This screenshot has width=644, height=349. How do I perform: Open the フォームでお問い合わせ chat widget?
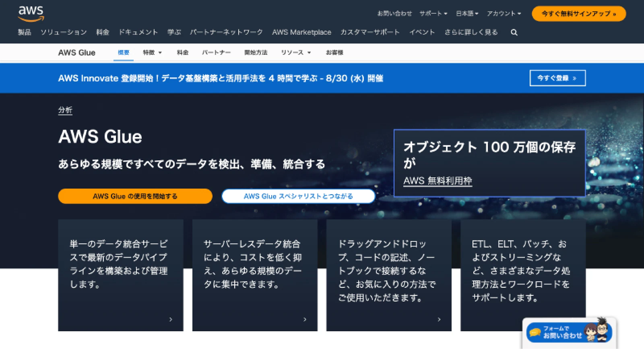[569, 332]
